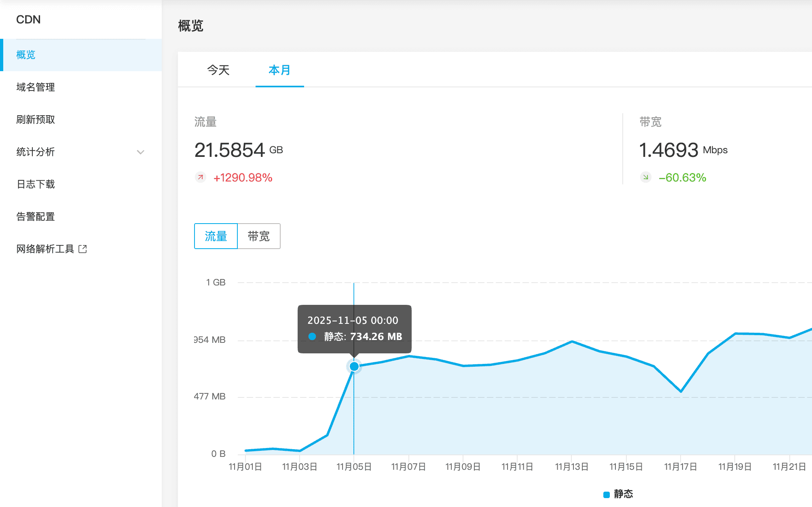Click the external link icon beside 网络解析工具
Viewport: 812px width, 507px height.
pyautogui.click(x=82, y=249)
